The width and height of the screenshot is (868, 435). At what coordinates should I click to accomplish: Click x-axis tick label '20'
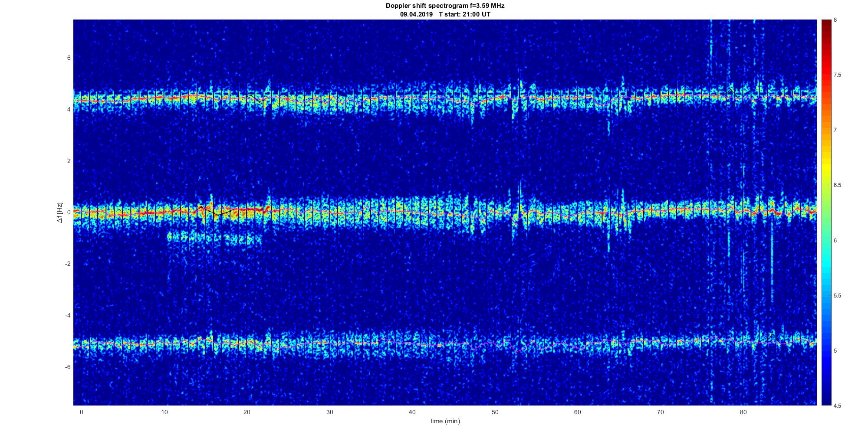(x=247, y=412)
